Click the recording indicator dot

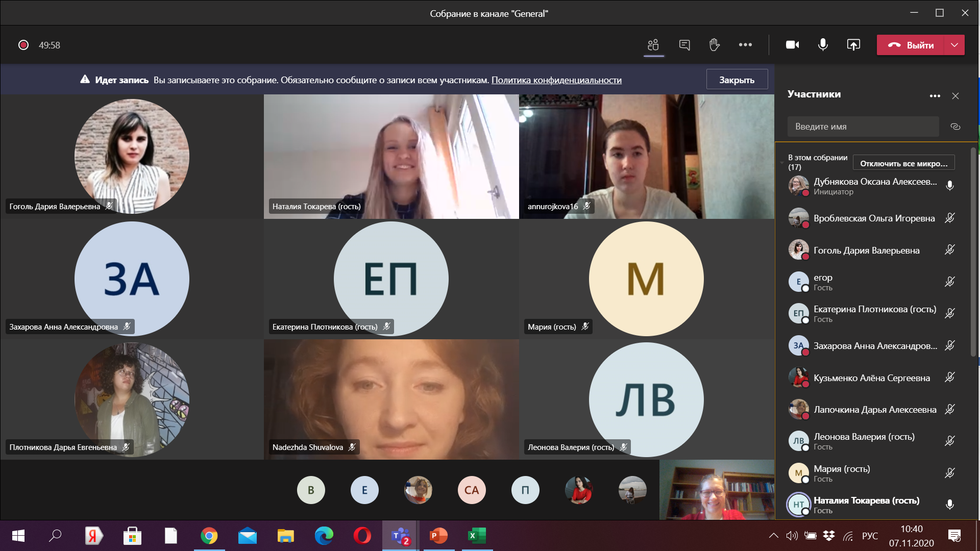(x=23, y=45)
